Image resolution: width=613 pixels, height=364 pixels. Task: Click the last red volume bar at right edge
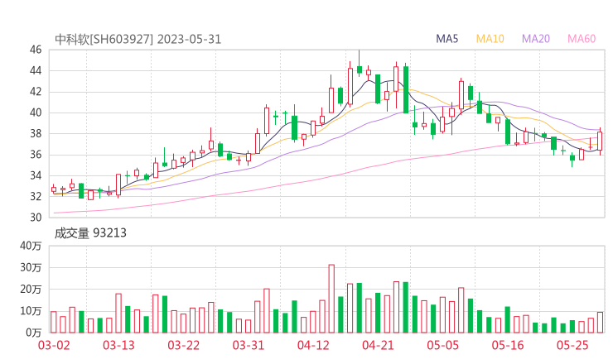coord(600,322)
